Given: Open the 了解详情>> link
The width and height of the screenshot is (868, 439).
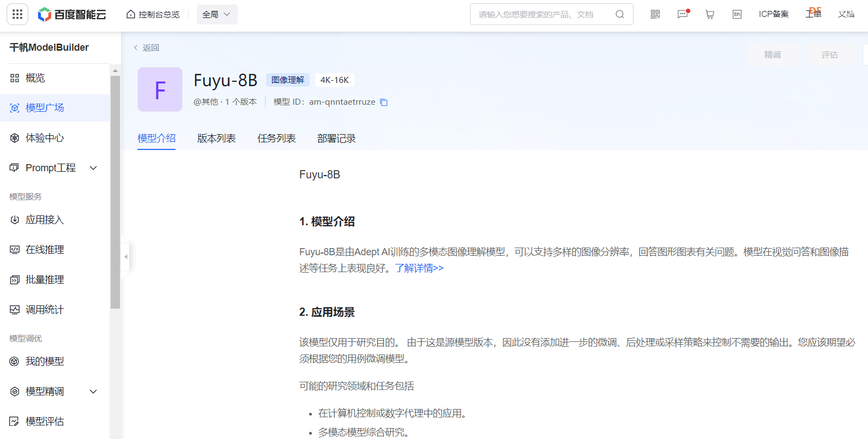Looking at the screenshot, I should tap(419, 268).
